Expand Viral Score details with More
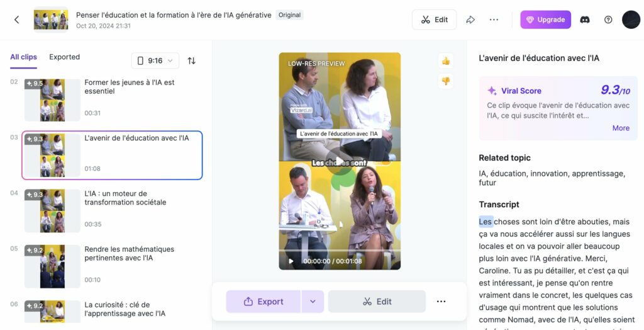This screenshot has width=644, height=330. 620,128
